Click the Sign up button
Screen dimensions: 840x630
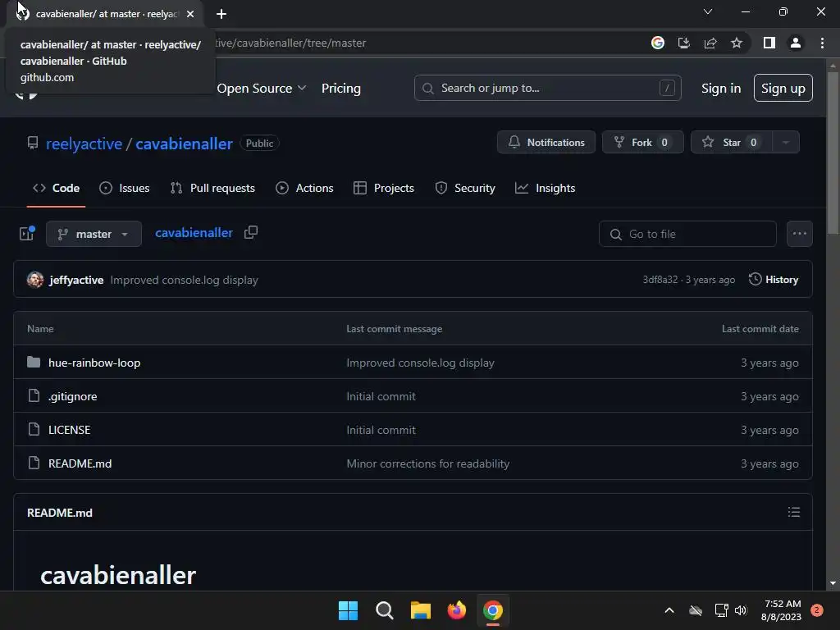click(x=783, y=88)
